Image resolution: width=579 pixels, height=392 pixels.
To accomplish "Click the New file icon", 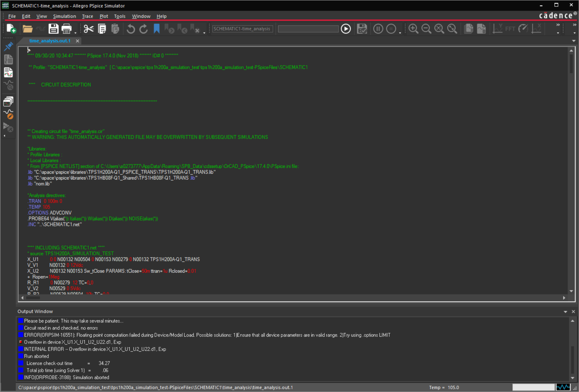I will [11, 29].
